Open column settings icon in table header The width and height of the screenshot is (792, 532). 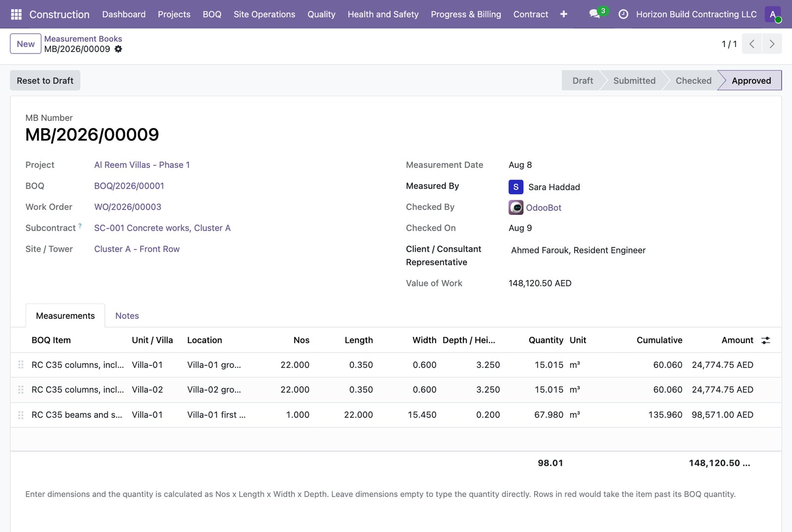point(766,340)
